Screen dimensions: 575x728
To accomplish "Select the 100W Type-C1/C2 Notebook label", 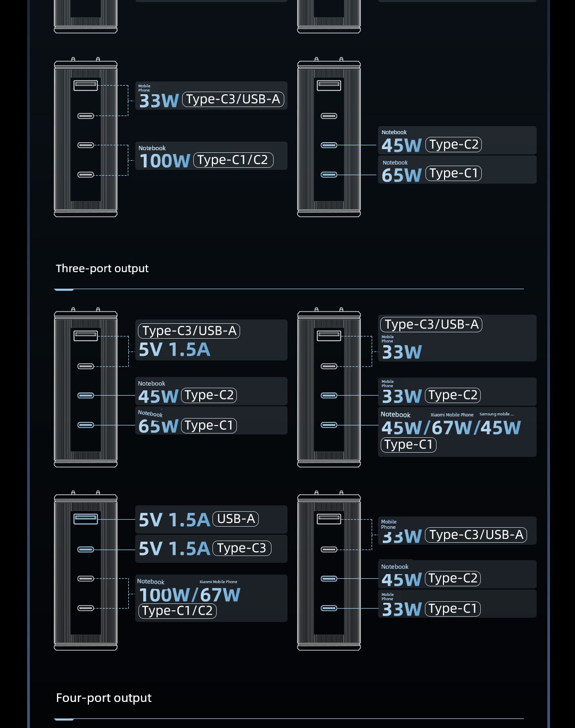I will click(x=211, y=156).
